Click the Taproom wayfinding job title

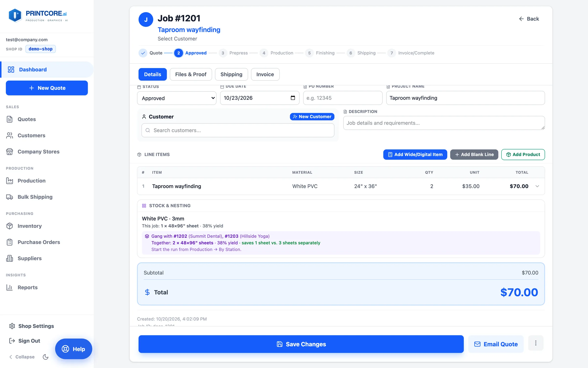pyautogui.click(x=189, y=30)
